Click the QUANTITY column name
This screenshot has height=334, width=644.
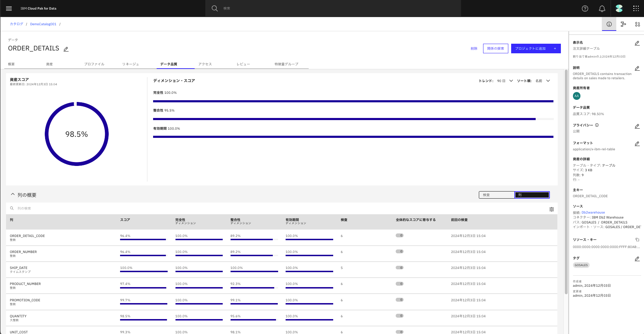click(18, 316)
